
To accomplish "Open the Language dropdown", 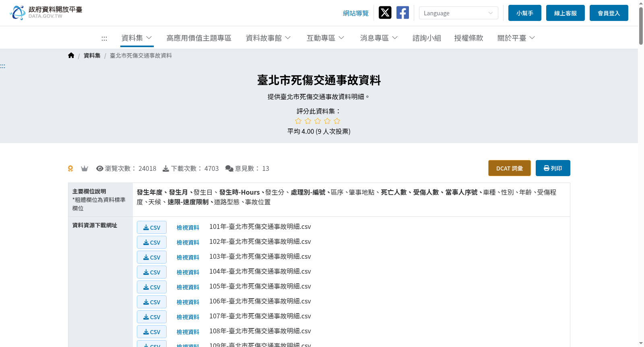I will tap(458, 13).
